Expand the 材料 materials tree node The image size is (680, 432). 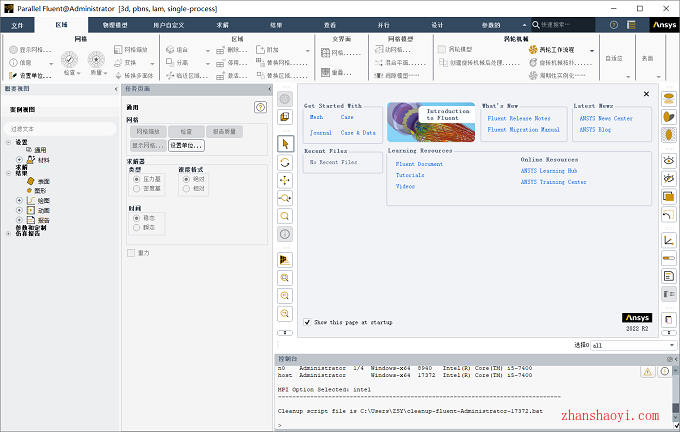19,160
